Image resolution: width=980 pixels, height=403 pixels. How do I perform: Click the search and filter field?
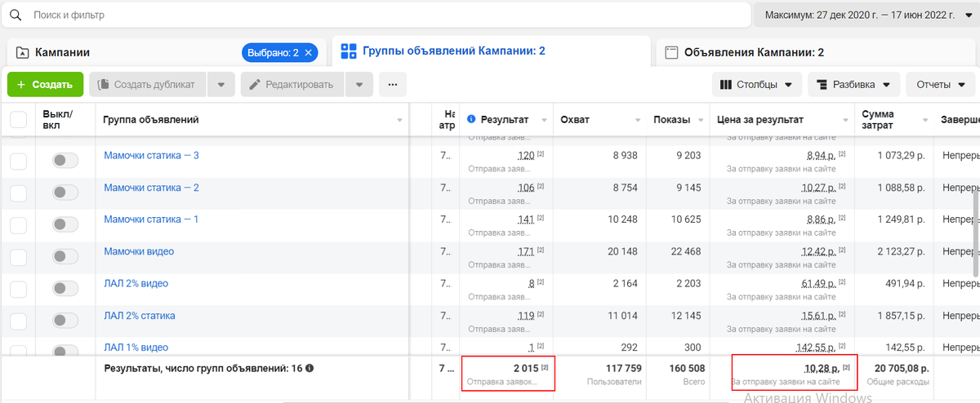pos(376,15)
